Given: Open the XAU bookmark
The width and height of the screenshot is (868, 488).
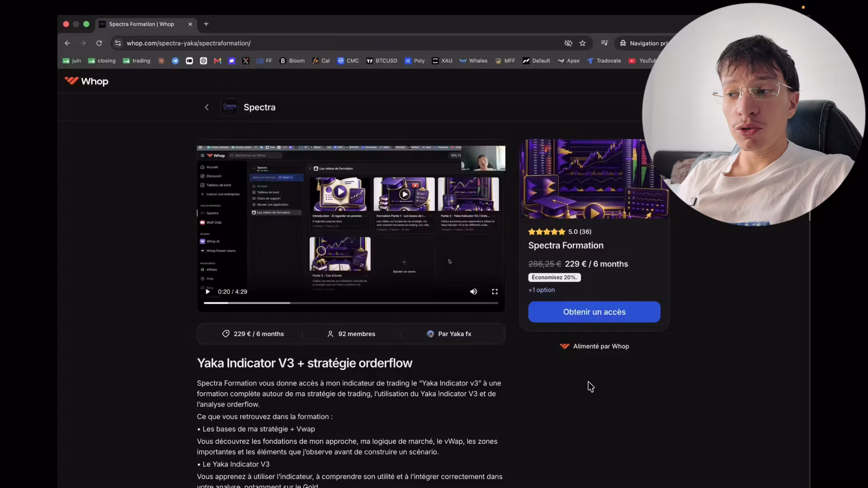Looking at the screenshot, I should (x=442, y=61).
